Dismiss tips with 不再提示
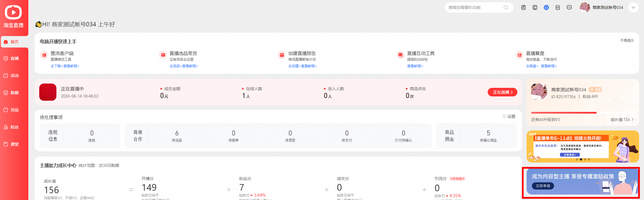This screenshot has height=200, width=644. [627, 41]
